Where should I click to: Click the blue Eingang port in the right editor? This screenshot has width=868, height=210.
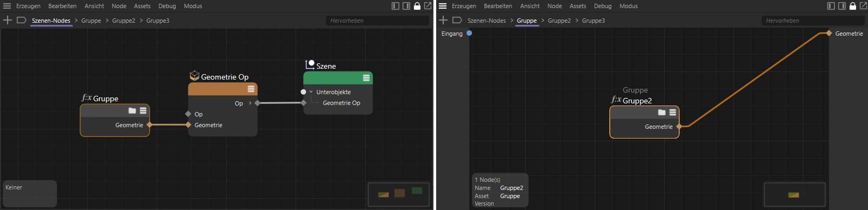[x=469, y=33]
